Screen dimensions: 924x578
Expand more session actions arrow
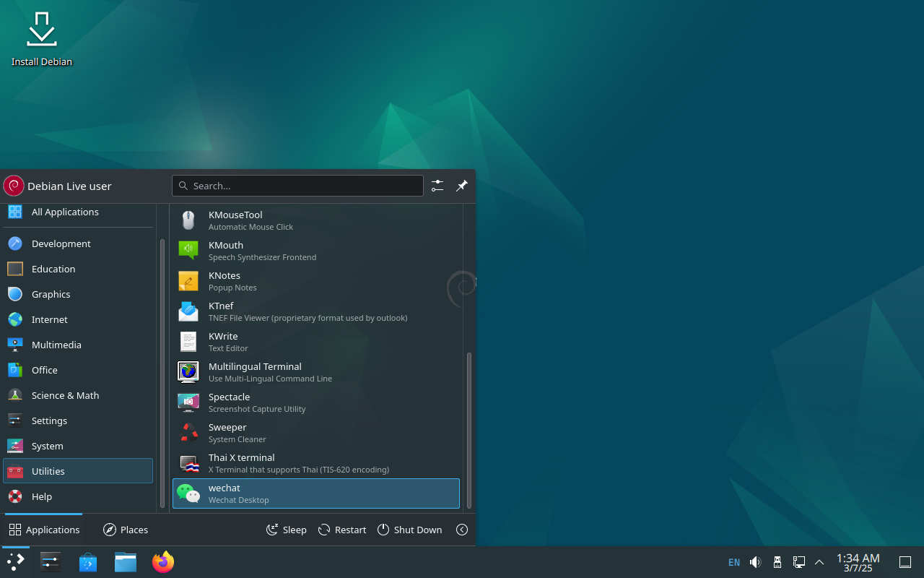coord(462,530)
